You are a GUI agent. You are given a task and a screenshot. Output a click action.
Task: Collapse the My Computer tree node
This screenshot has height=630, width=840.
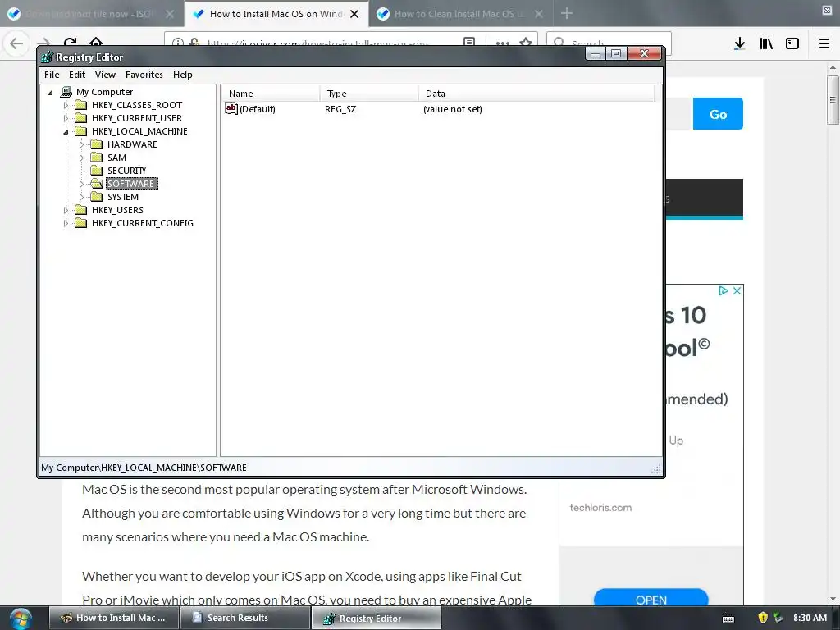(x=50, y=93)
